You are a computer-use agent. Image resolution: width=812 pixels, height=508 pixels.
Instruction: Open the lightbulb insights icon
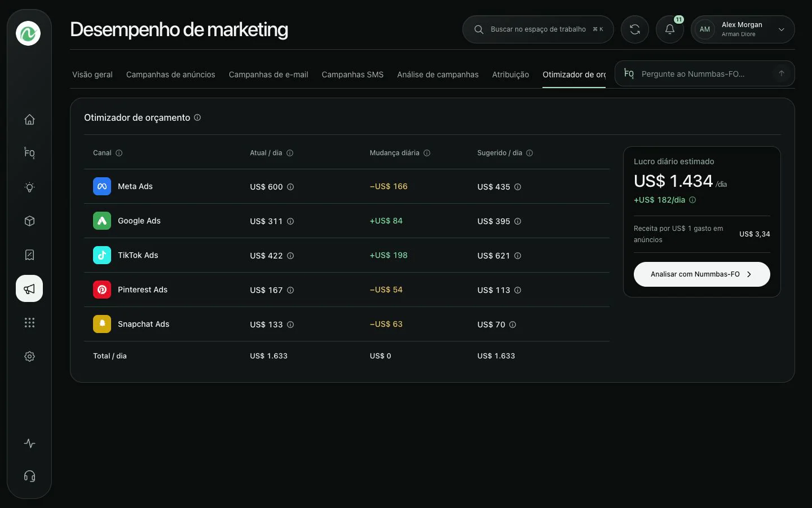29,187
